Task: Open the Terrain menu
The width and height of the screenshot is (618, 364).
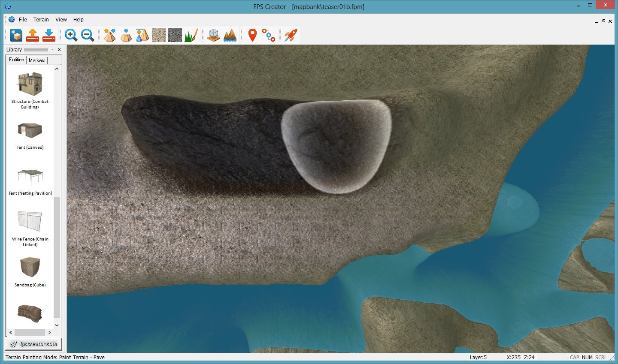Action: pyautogui.click(x=41, y=20)
